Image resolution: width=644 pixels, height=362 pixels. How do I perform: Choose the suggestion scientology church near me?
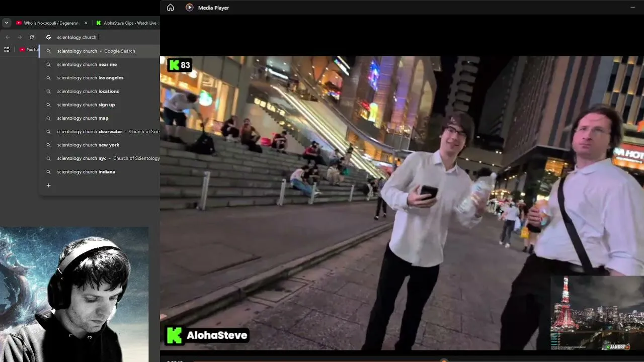pyautogui.click(x=100, y=64)
